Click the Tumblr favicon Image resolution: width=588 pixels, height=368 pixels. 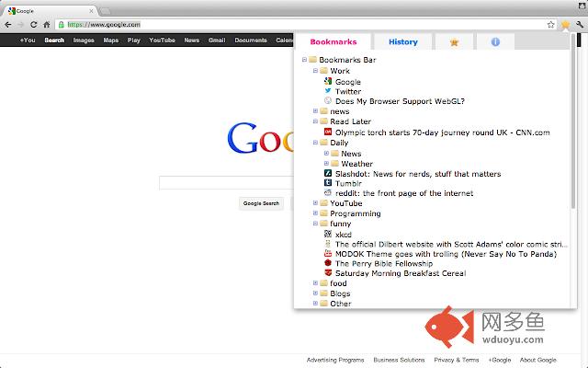[x=328, y=183]
